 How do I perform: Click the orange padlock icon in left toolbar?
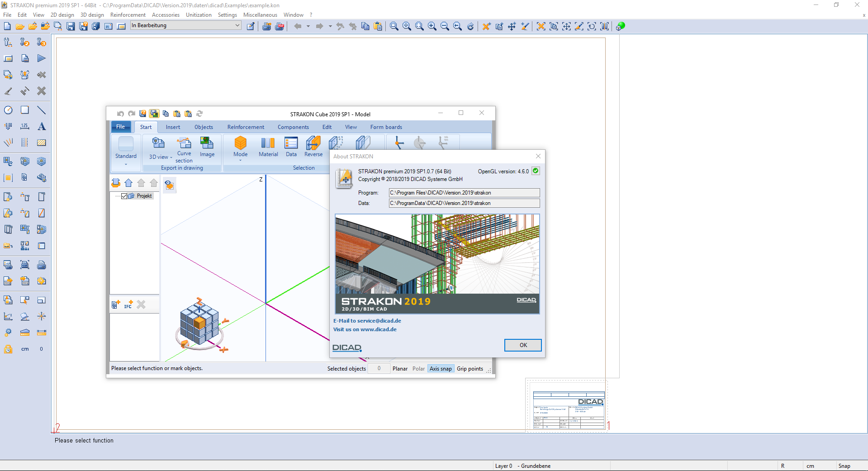coord(8,349)
